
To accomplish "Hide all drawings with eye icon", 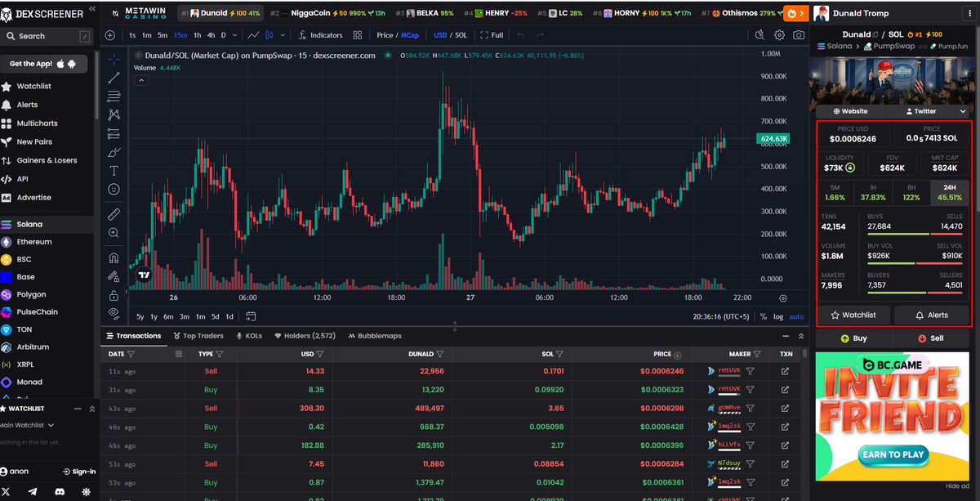I will pos(114,313).
